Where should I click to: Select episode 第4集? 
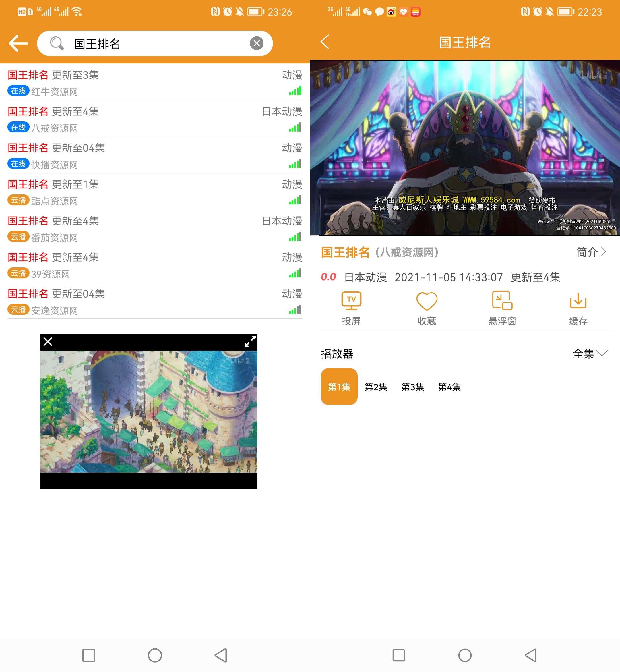point(449,387)
